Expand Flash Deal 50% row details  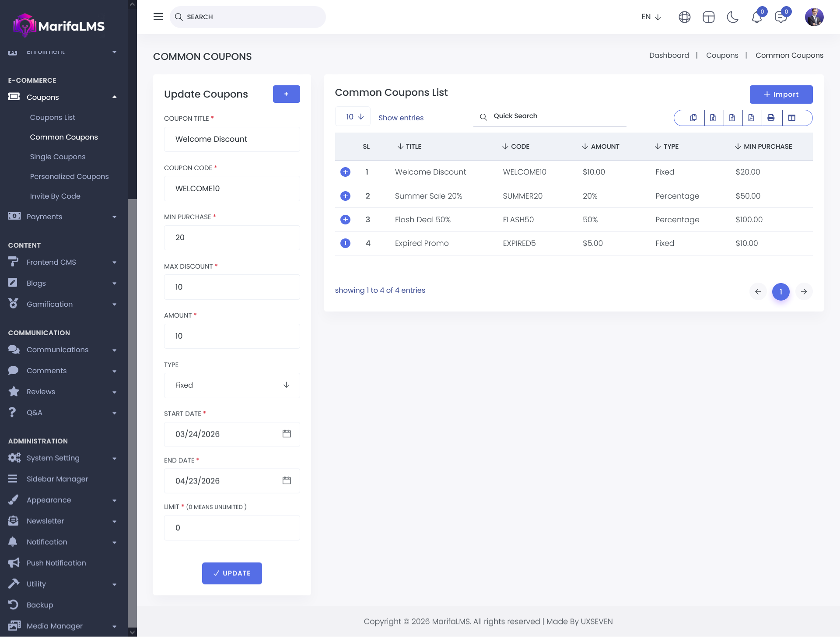click(x=345, y=220)
